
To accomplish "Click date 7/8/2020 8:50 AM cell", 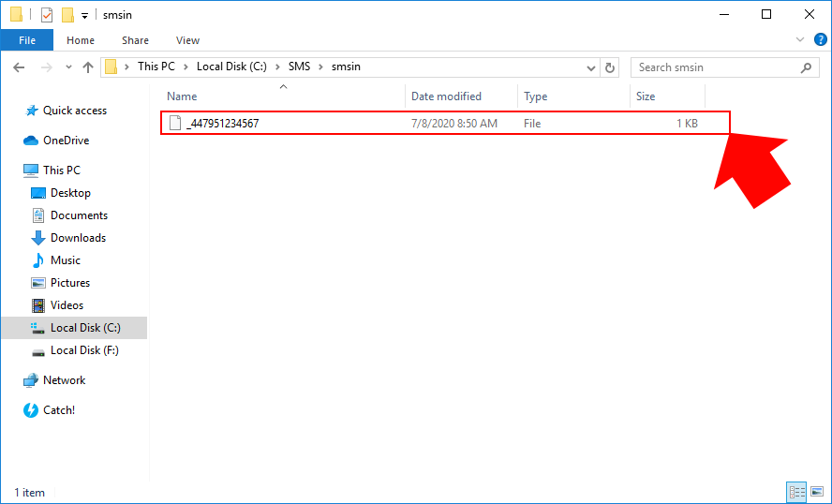I will coord(454,124).
